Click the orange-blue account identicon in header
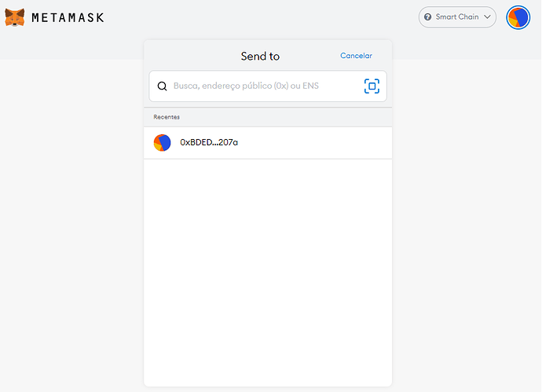This screenshot has width=542, height=392. click(x=518, y=17)
